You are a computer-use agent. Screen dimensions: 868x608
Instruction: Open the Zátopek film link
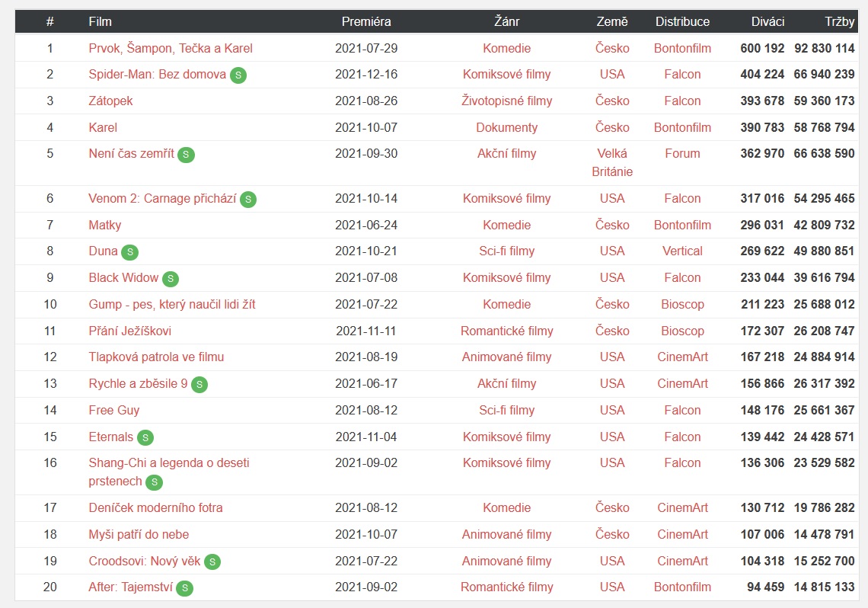coord(110,101)
